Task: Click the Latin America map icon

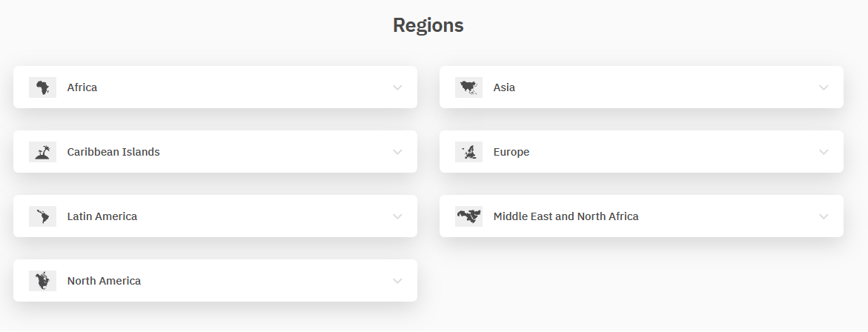Action: pos(43,216)
